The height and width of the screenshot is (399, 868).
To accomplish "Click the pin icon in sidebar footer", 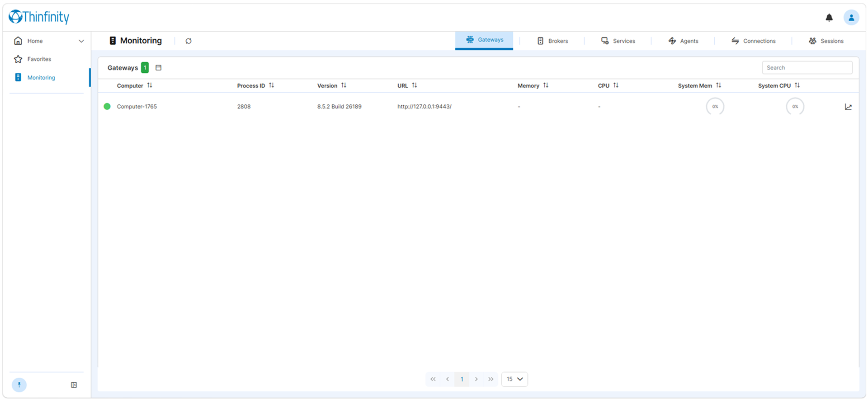I will [19, 385].
